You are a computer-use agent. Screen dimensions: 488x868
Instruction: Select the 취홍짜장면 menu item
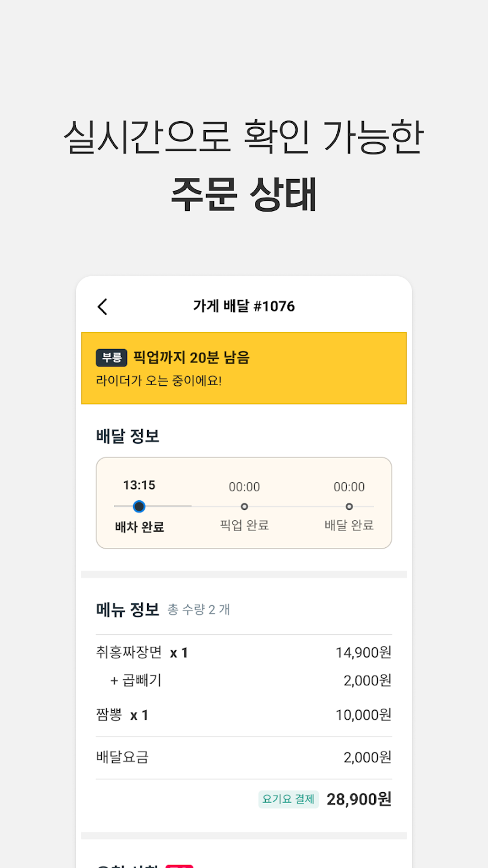[129, 652]
